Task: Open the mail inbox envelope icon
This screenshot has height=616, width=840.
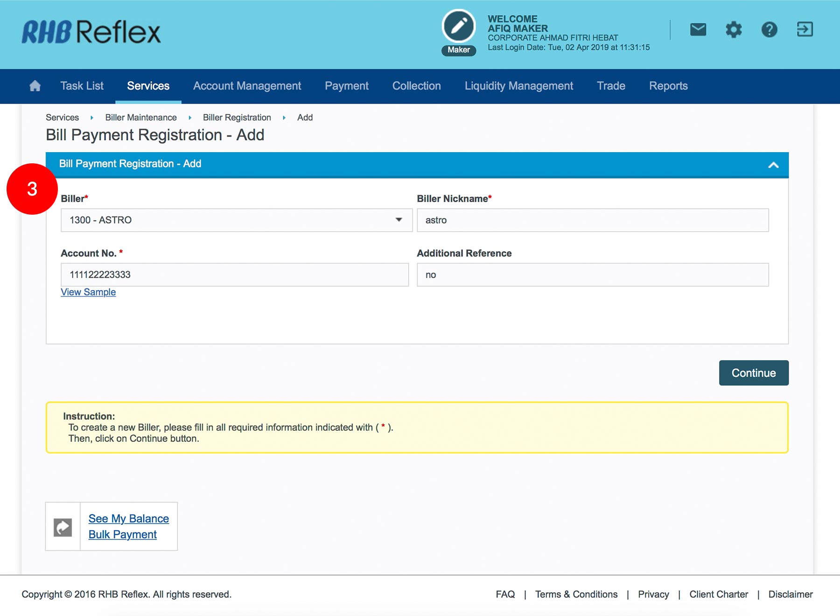Action: (698, 30)
